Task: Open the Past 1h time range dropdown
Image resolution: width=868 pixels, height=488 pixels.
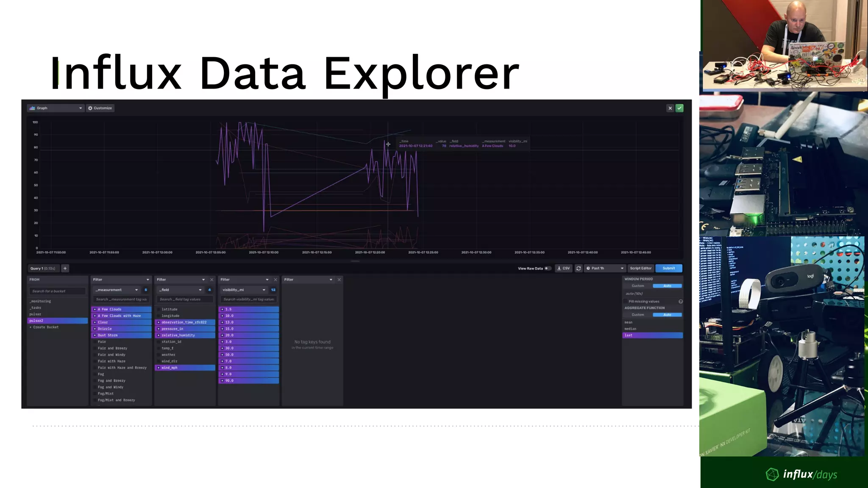Action: [605, 268]
